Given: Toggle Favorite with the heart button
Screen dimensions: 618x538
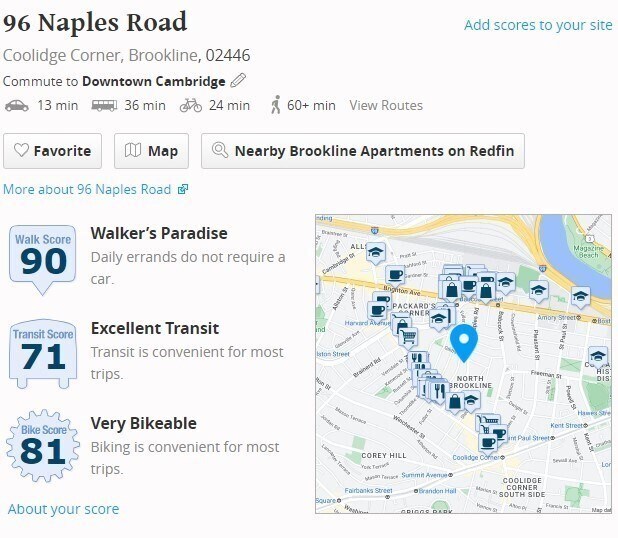Looking at the screenshot, I should click(x=52, y=151).
